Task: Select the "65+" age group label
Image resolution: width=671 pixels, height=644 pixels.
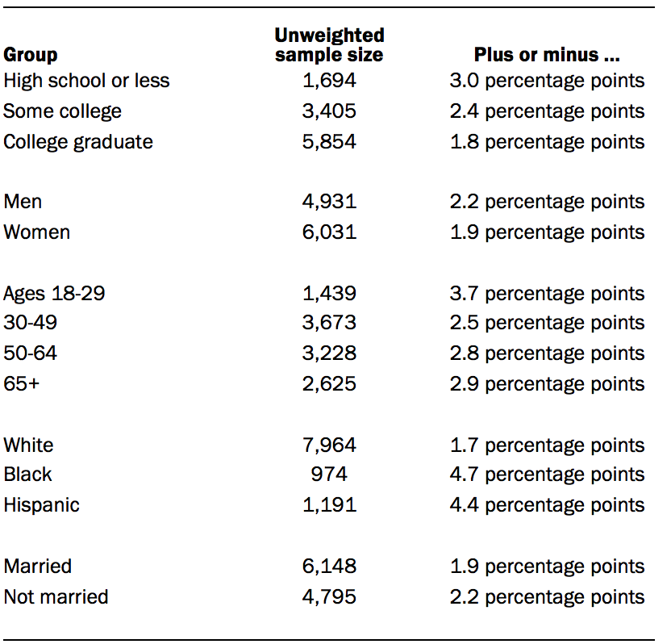Action: [x=22, y=383]
